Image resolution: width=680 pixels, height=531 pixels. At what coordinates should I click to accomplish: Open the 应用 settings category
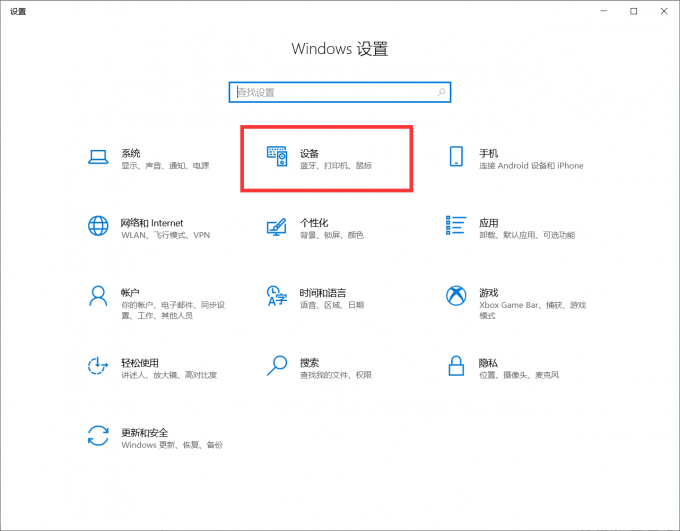coord(488,223)
